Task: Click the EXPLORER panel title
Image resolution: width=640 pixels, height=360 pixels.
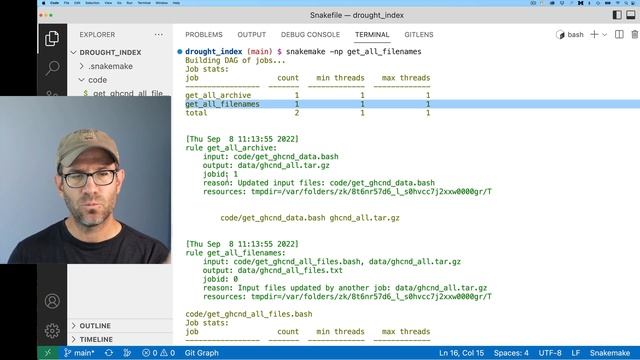Action: tap(97, 35)
